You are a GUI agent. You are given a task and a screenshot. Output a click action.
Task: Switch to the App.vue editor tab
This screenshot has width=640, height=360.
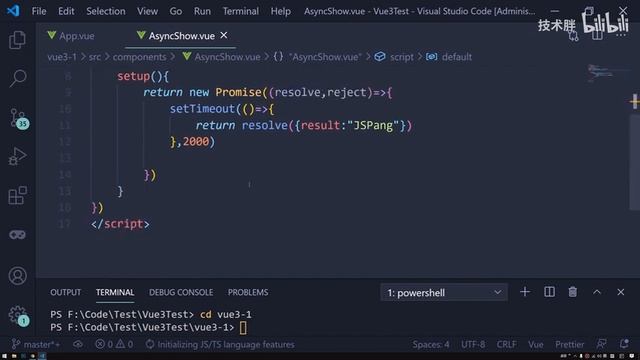[77, 36]
